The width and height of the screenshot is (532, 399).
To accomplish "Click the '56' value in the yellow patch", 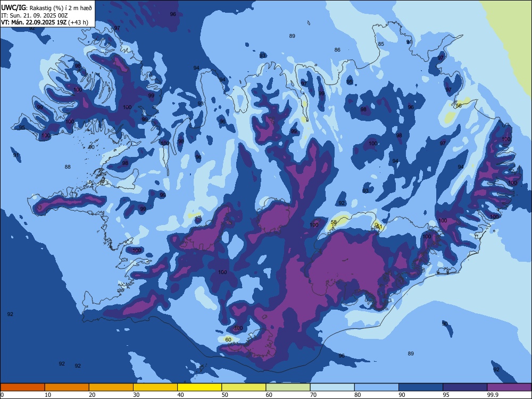I will click(x=459, y=105).
